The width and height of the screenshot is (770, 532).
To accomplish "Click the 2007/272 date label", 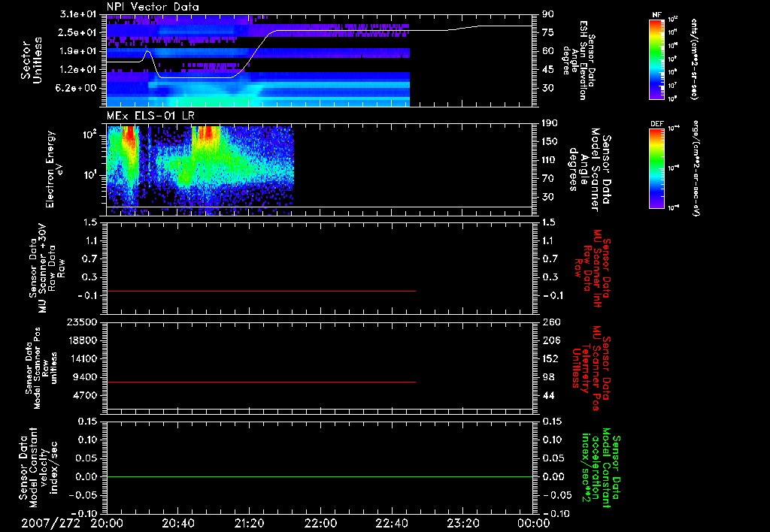I will (x=50, y=523).
